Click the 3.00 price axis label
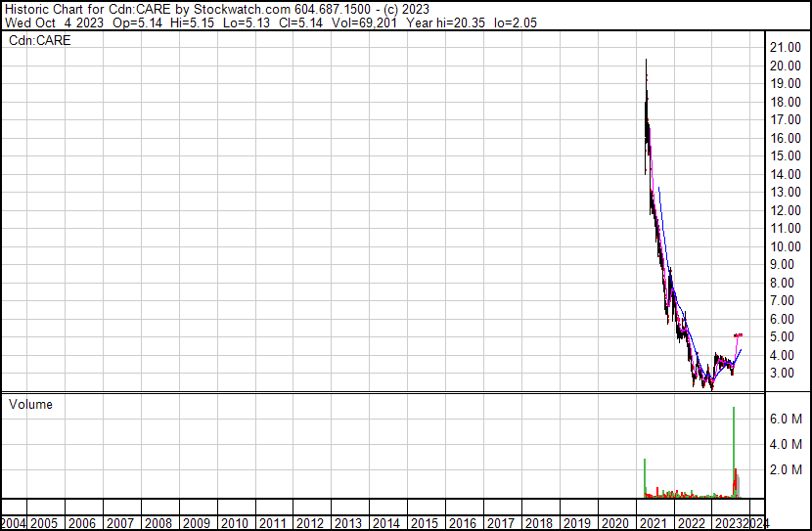This screenshot has height=531, width=812. point(787,373)
